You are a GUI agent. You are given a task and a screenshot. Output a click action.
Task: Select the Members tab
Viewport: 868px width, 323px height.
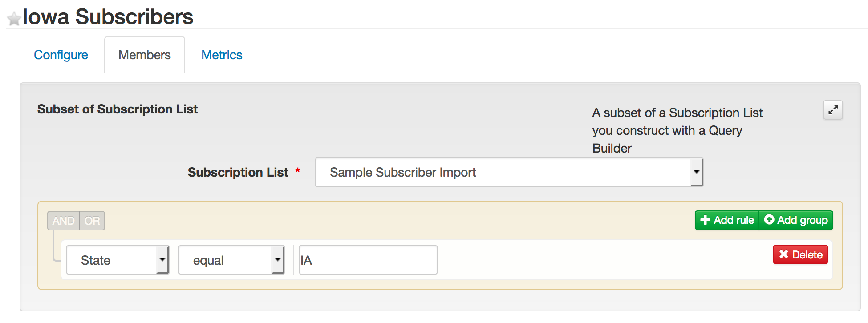tap(145, 55)
